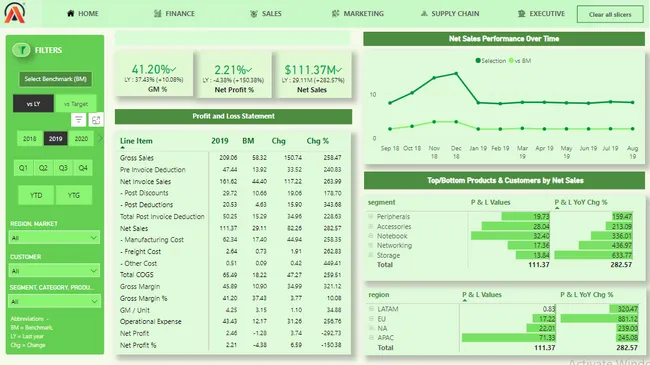Click the Finance nav icon
Viewport: 650px width, 365px height.
pos(158,14)
